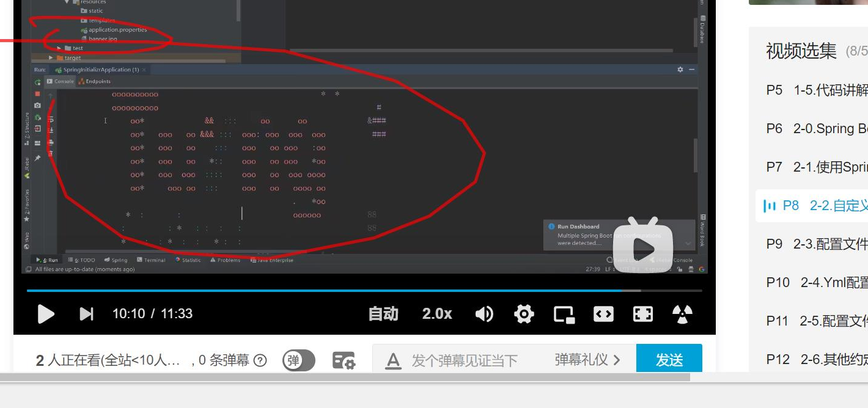This screenshot has height=408, width=868.
Task: Expand the test folder arrow
Action: pos(59,48)
